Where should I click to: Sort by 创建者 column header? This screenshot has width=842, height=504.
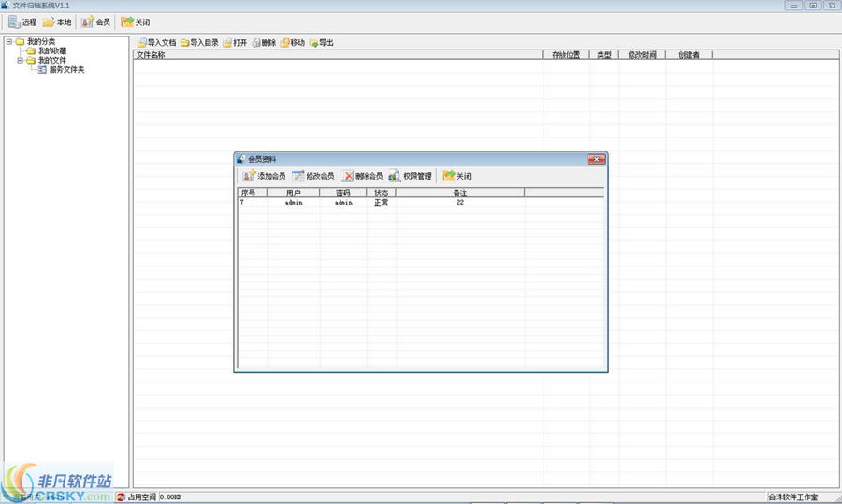689,55
